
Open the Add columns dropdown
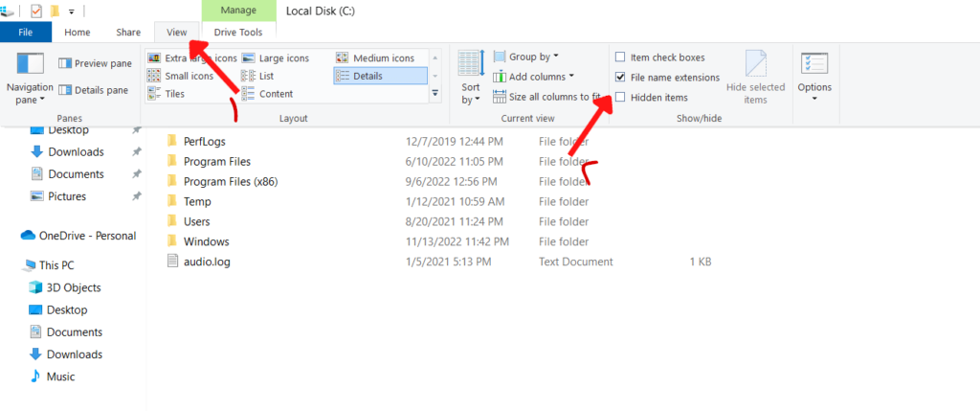534,77
